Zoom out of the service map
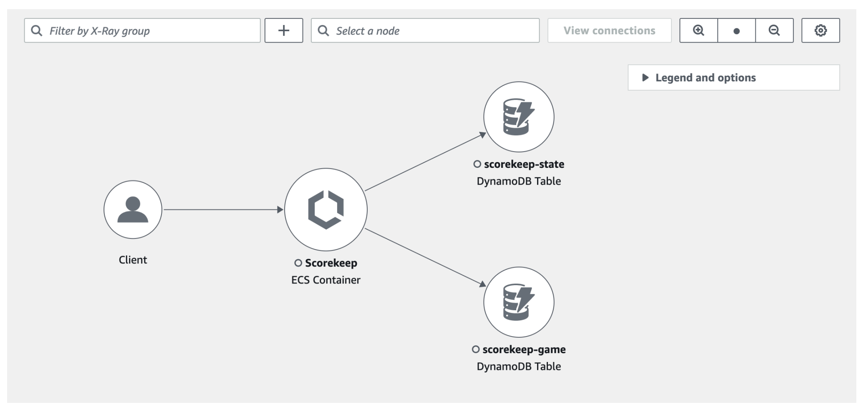 click(x=775, y=30)
